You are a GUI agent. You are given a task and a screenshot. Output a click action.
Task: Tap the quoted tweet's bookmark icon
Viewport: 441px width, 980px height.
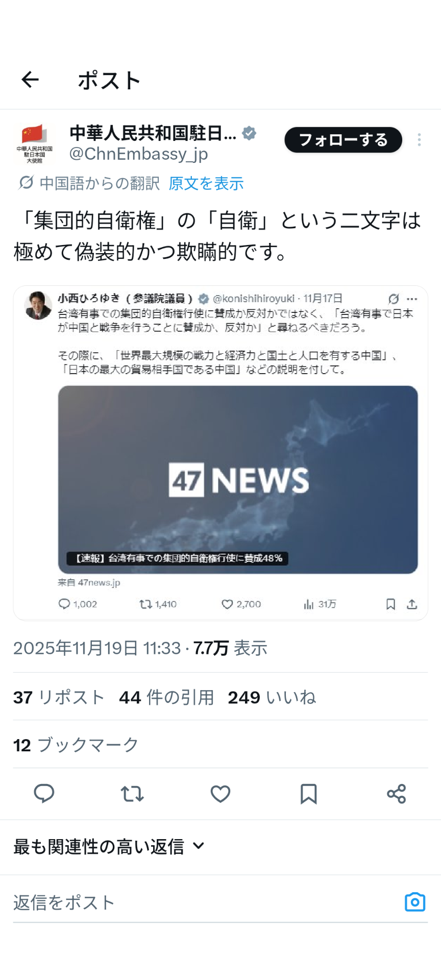pos(390,604)
